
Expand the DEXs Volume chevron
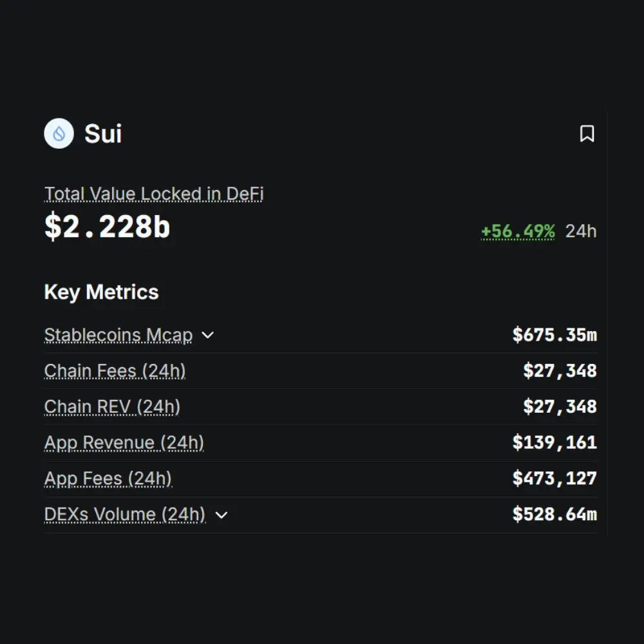pyautogui.click(x=221, y=515)
